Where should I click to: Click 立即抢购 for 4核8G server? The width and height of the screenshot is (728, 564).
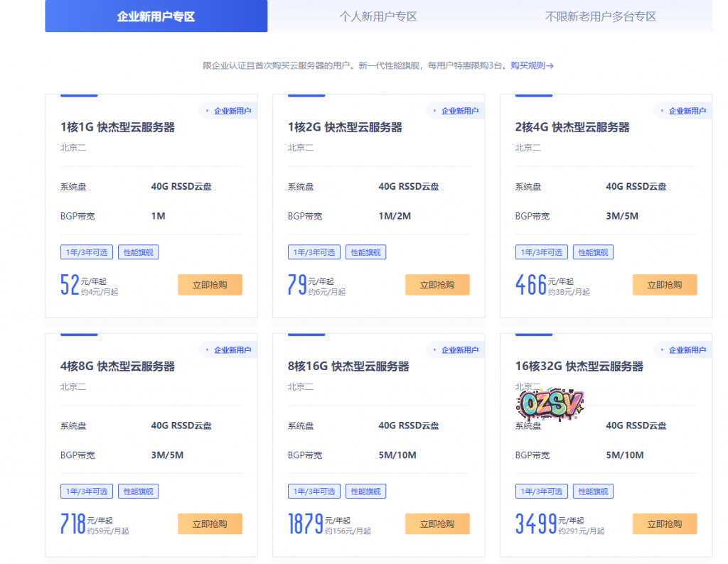point(210,524)
